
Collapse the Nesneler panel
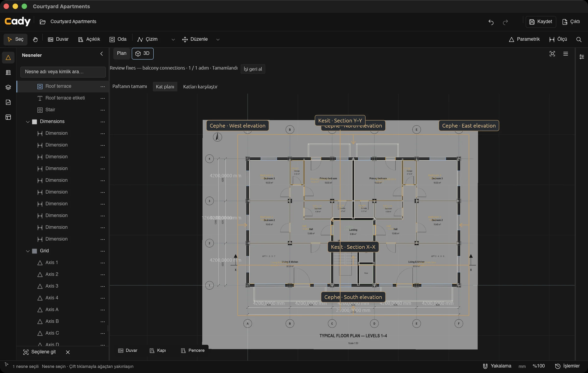(102, 54)
